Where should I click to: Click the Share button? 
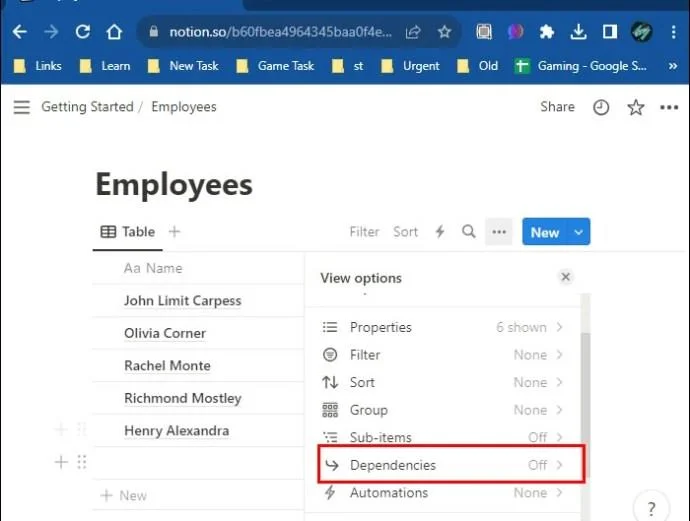click(x=557, y=107)
